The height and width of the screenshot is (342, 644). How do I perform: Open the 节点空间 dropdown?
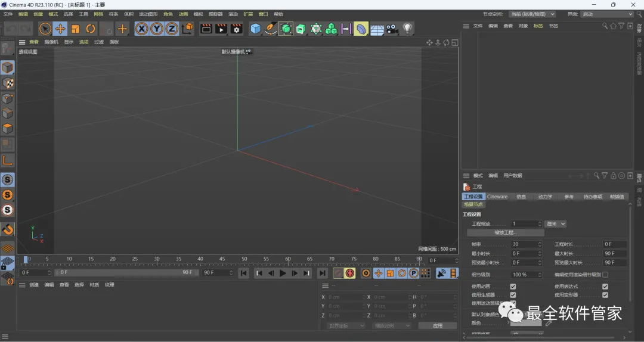[532, 14]
